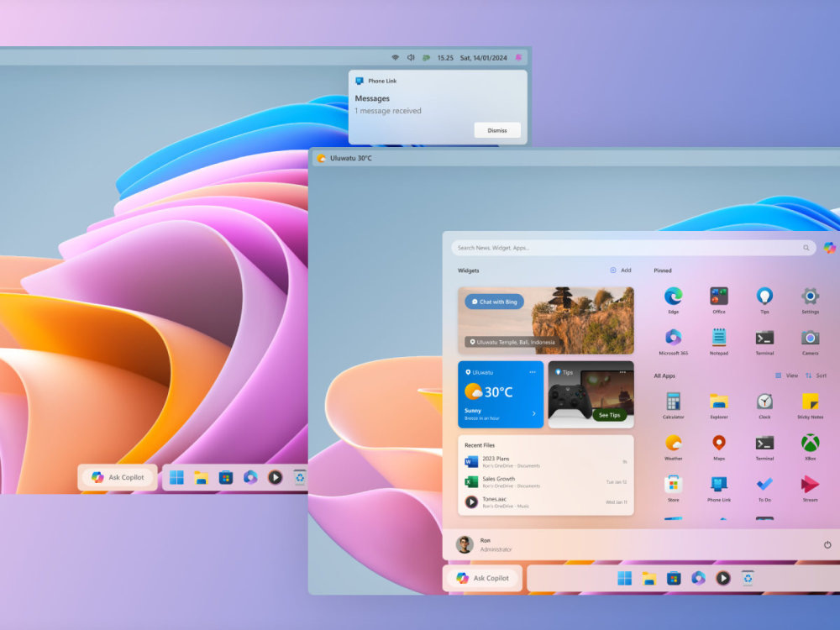Open Ron's Administrator user profile
The height and width of the screenshot is (630, 840).
pyautogui.click(x=484, y=545)
